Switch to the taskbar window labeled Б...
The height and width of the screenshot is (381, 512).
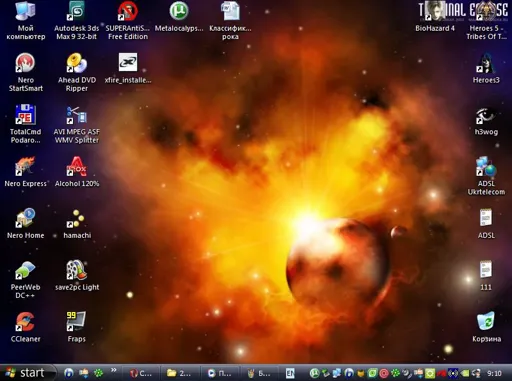coord(260,373)
